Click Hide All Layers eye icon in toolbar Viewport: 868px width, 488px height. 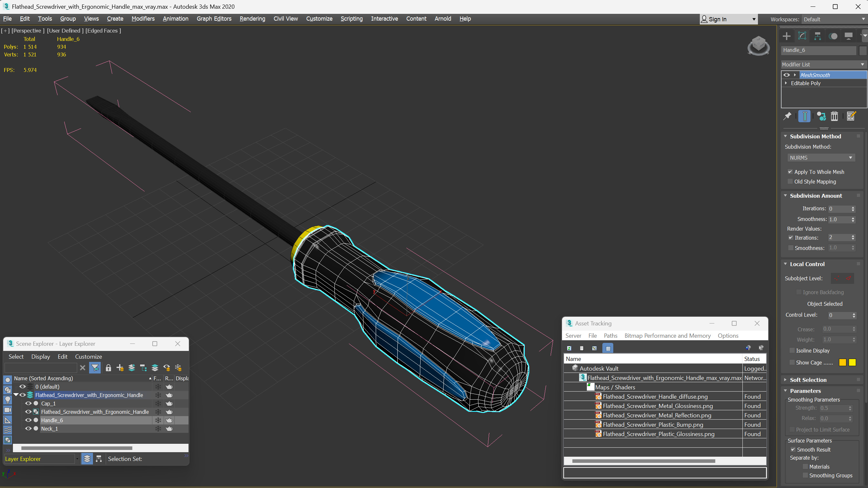(167, 368)
